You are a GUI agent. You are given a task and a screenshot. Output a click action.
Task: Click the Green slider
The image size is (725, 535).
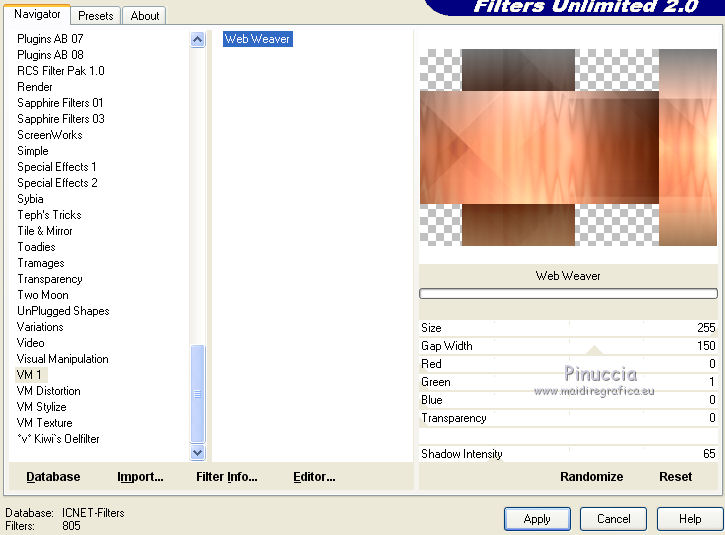[x=568, y=382]
